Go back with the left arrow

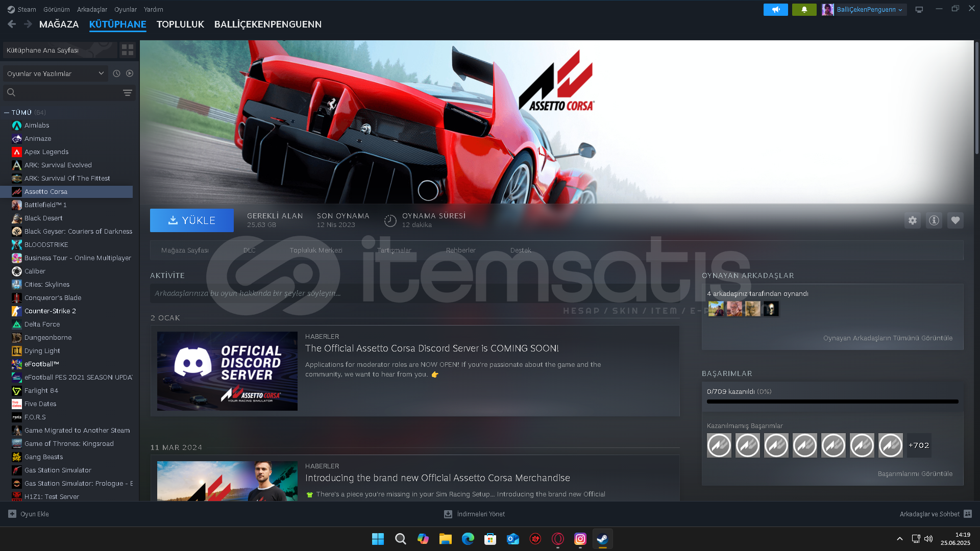pyautogui.click(x=12, y=24)
